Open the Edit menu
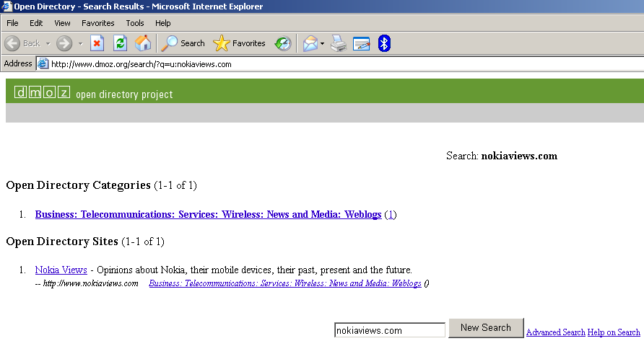 coord(36,23)
